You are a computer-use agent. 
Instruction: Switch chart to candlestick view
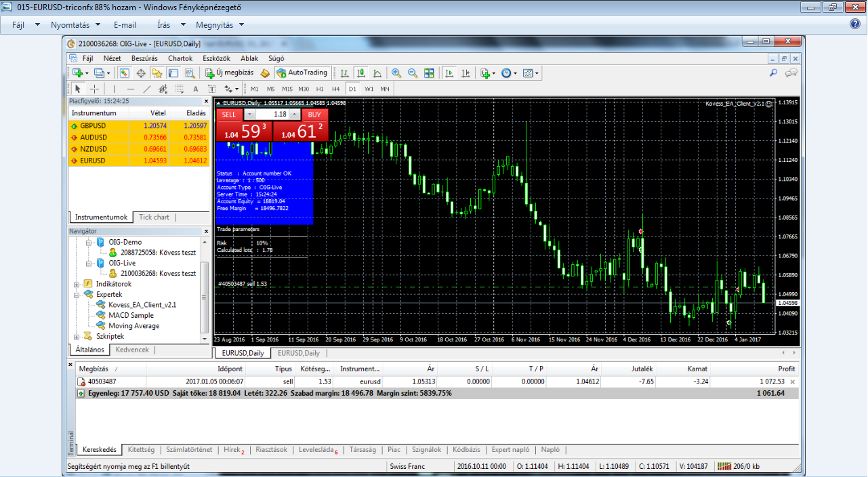[361, 73]
